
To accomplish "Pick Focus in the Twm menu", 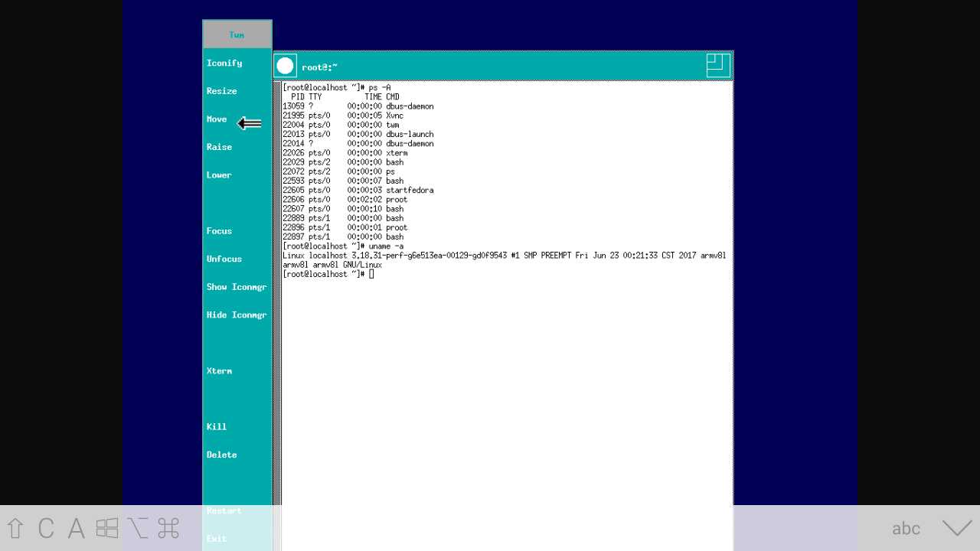I will pyautogui.click(x=237, y=231).
